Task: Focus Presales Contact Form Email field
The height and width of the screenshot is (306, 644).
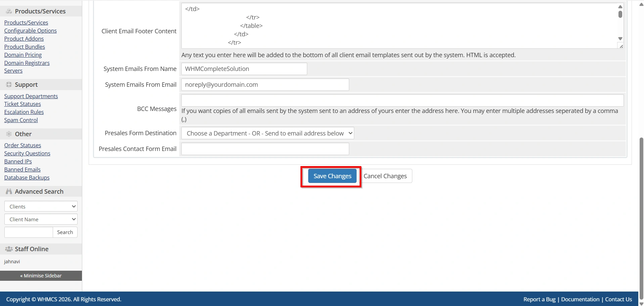Action: [x=265, y=149]
